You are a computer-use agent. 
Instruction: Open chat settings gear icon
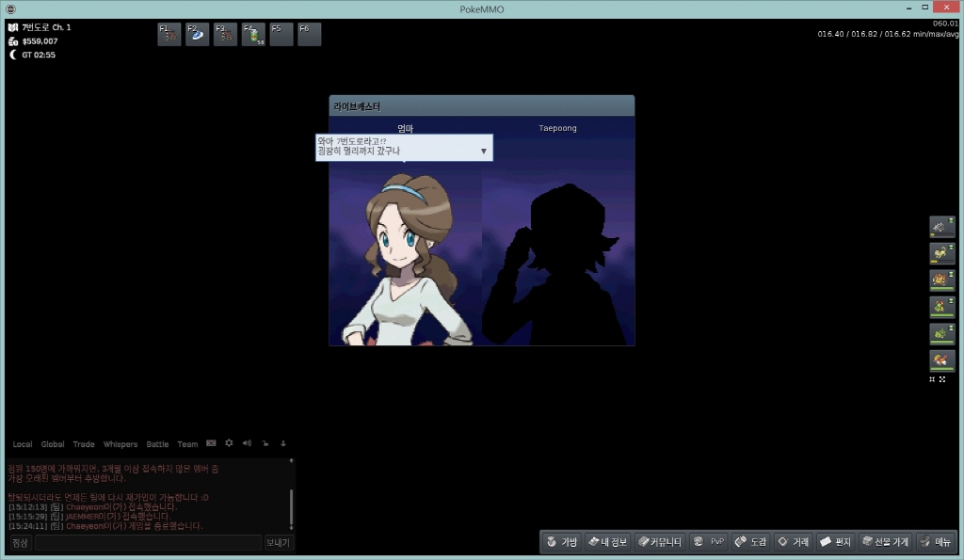(229, 443)
